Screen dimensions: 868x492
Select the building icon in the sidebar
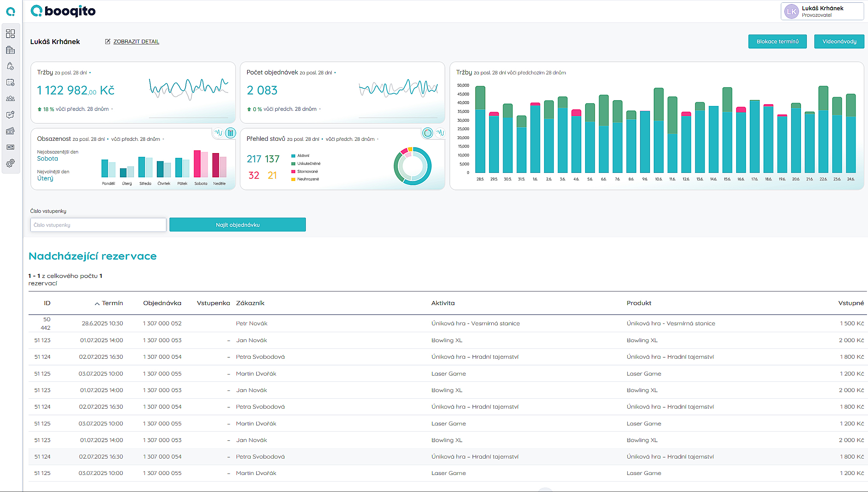tap(11, 50)
